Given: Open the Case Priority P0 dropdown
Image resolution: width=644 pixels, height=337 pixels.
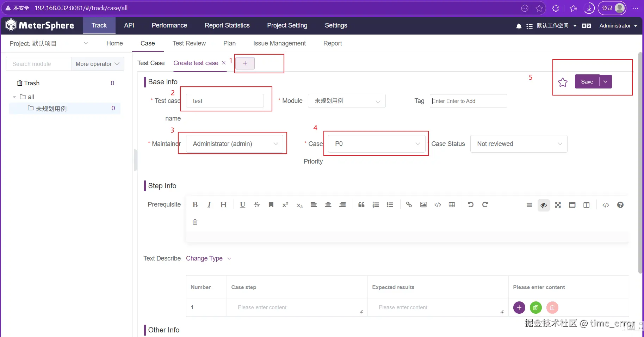Looking at the screenshot, I should tap(377, 144).
